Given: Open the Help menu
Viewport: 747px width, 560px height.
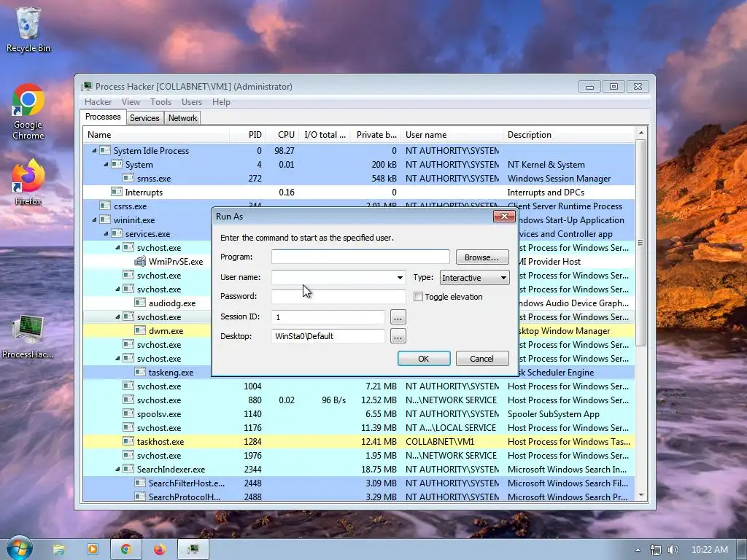Looking at the screenshot, I should [221, 102].
